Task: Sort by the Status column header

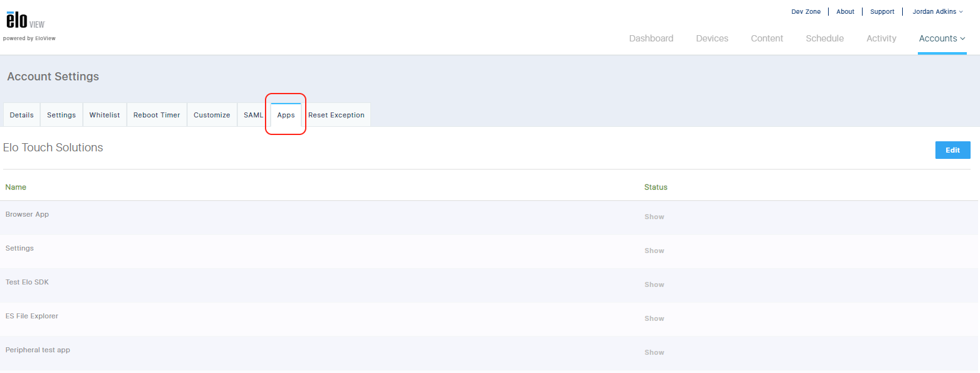Action: (655, 187)
